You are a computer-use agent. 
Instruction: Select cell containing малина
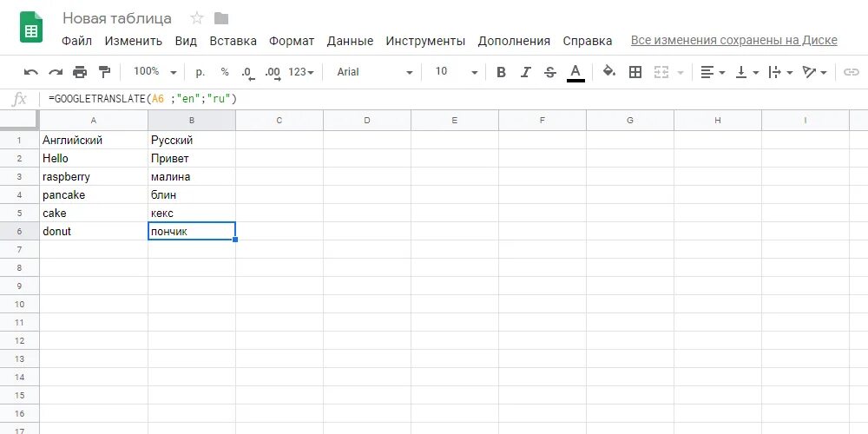[192, 176]
